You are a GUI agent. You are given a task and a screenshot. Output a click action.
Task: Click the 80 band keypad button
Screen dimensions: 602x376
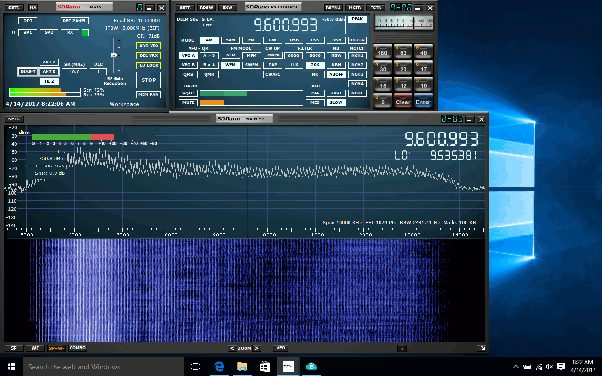click(403, 51)
